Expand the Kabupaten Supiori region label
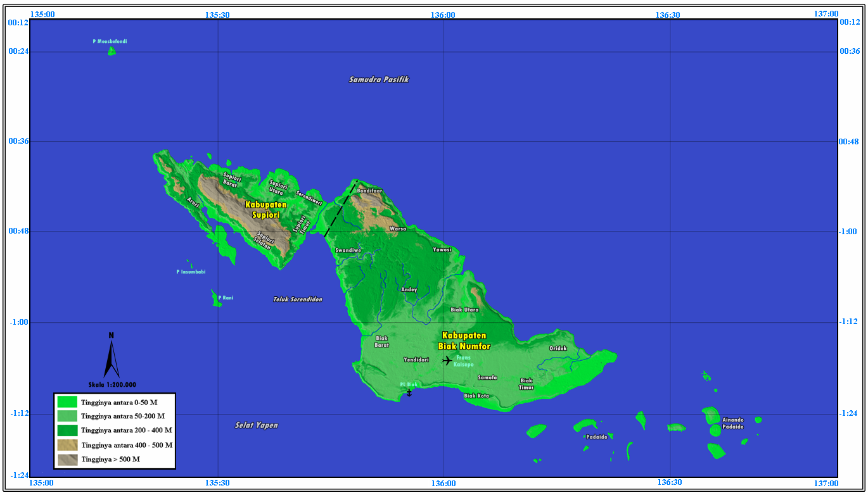Viewport: 868px width, 495px height. click(x=266, y=210)
